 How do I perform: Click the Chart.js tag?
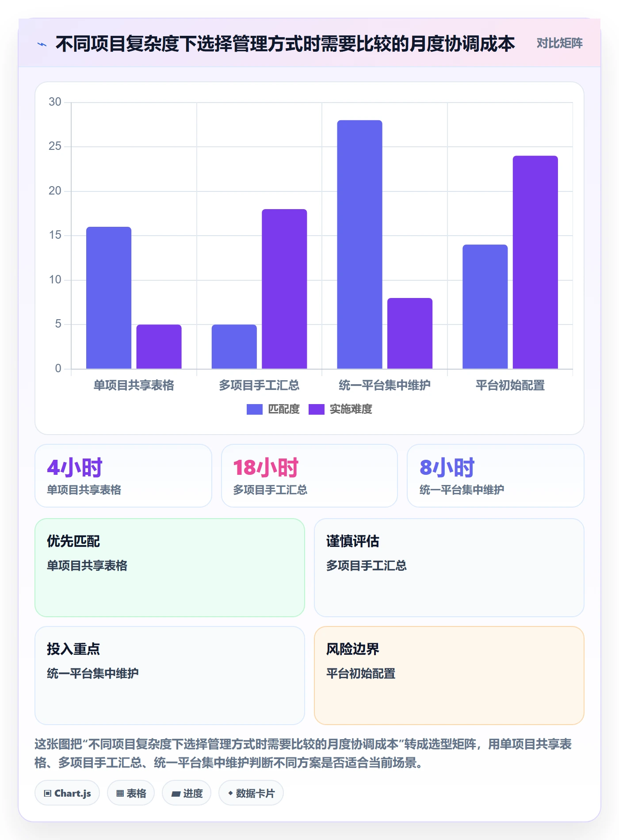[67, 793]
